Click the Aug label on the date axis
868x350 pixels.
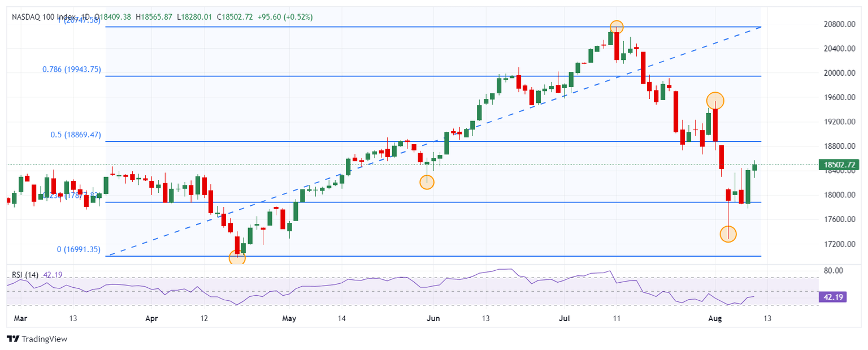tap(714, 318)
